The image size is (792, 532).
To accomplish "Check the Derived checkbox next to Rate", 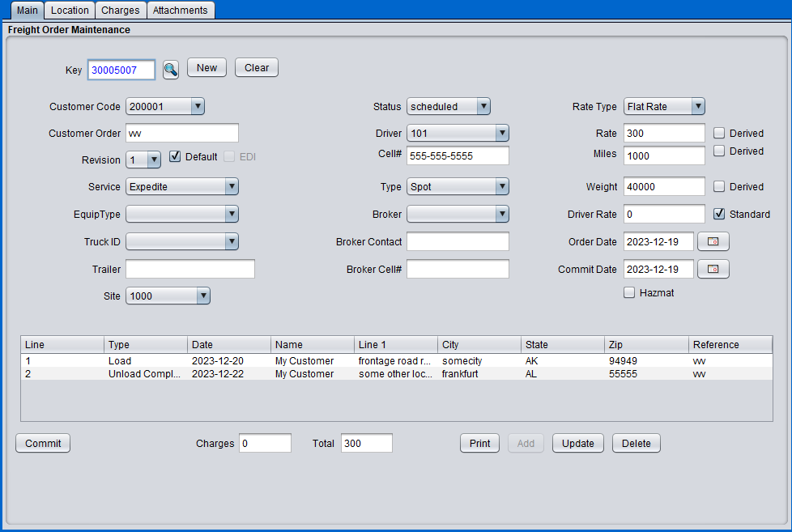I will 719,133.
